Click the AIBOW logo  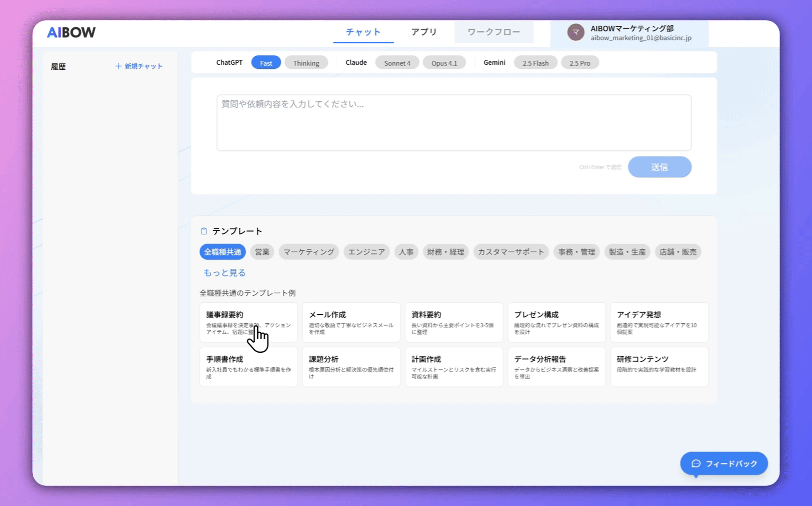(71, 32)
